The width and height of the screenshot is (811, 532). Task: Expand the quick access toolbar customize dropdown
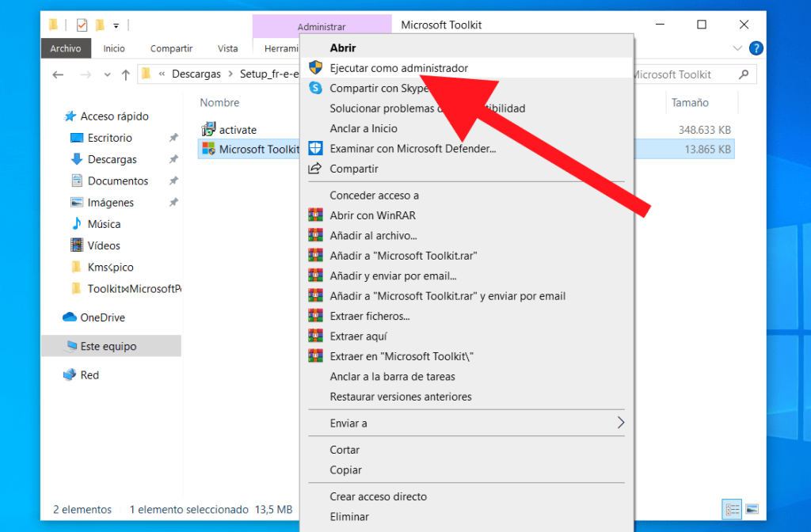[115, 25]
